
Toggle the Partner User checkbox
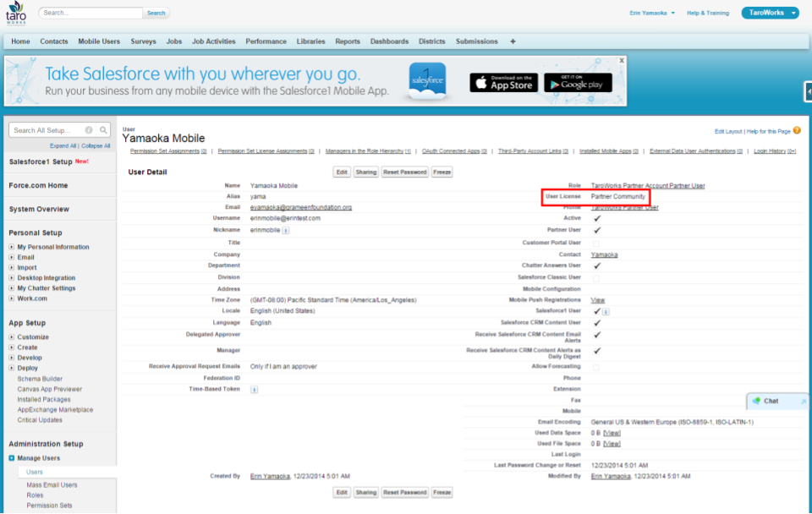[597, 230]
